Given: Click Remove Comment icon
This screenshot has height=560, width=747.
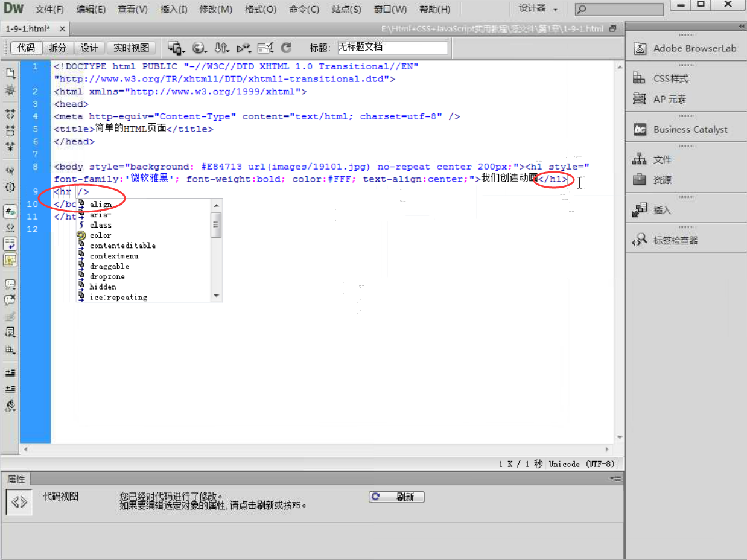Looking at the screenshot, I should (10, 300).
